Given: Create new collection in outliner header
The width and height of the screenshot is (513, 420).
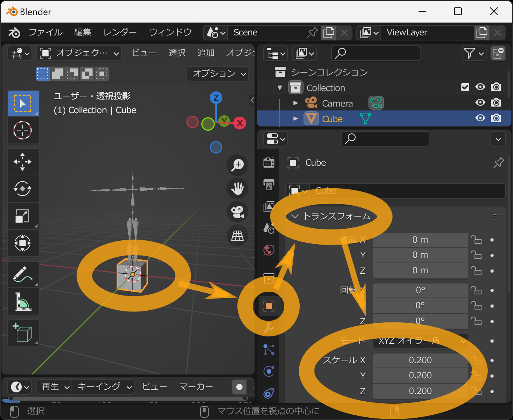Looking at the screenshot, I should pos(498,53).
